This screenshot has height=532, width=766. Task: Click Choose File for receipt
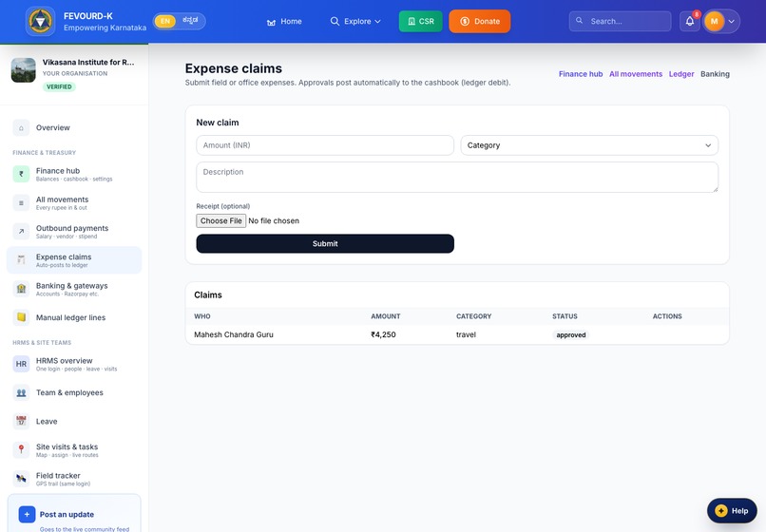pos(220,220)
